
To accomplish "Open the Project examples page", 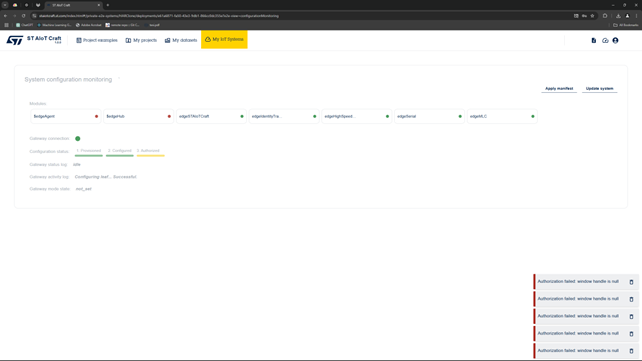I will 97,40.
